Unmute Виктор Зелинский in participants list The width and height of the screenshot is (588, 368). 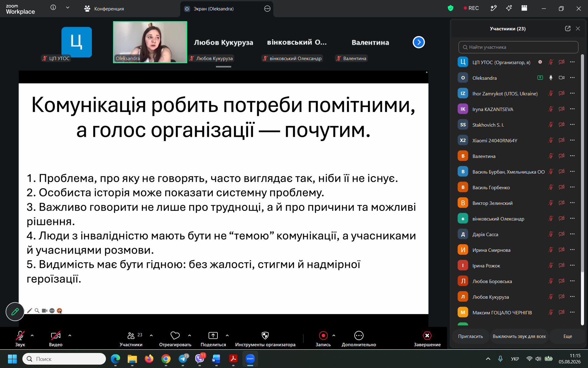coord(551,203)
